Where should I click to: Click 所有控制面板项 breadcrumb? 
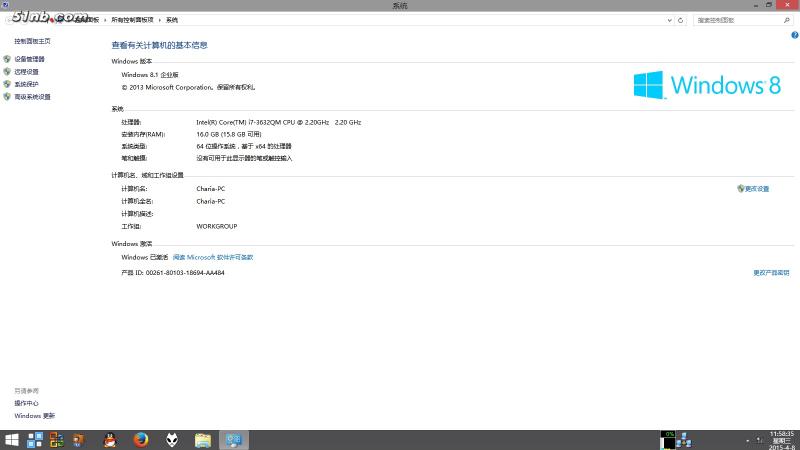point(132,20)
